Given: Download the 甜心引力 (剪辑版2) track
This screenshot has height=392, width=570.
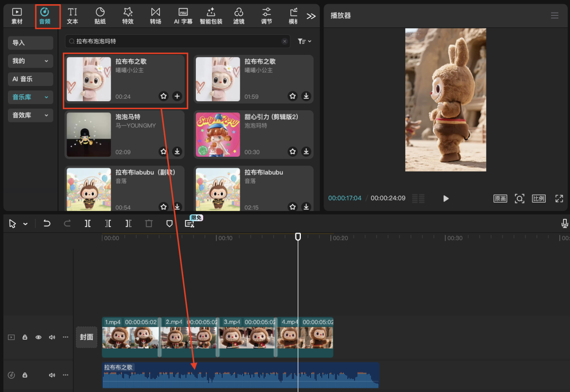Looking at the screenshot, I should [x=306, y=151].
